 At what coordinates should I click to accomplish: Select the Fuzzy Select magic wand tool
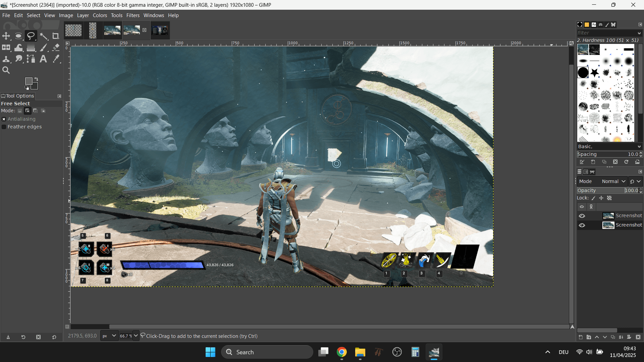click(x=44, y=36)
